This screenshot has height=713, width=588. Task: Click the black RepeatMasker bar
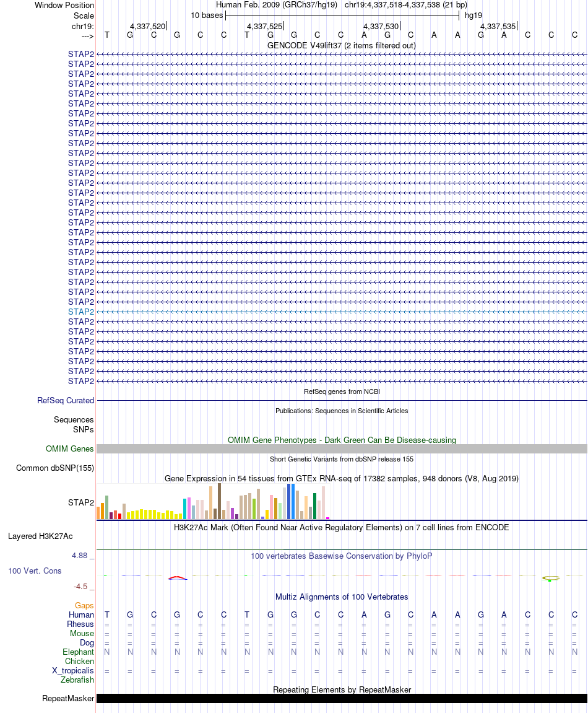tap(342, 699)
